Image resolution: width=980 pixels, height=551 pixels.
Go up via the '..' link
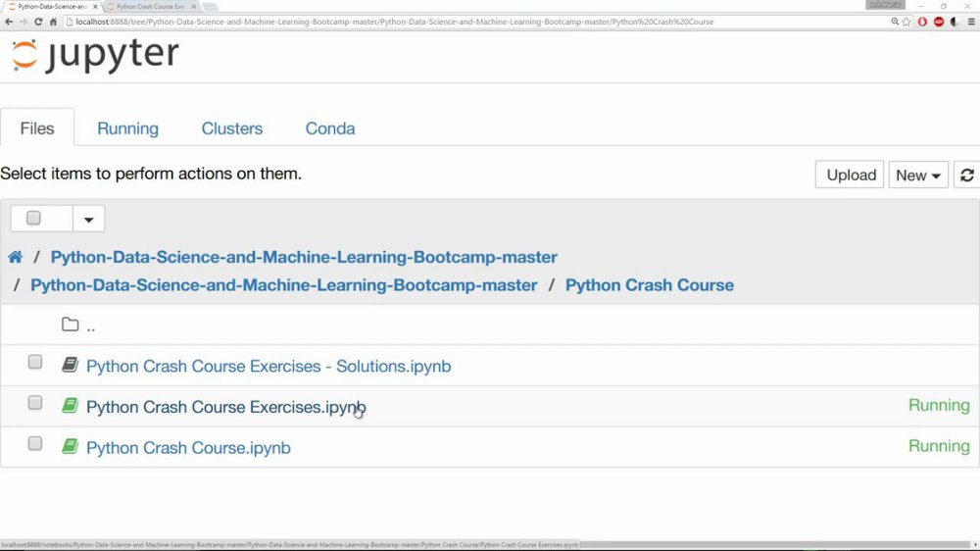(x=90, y=326)
